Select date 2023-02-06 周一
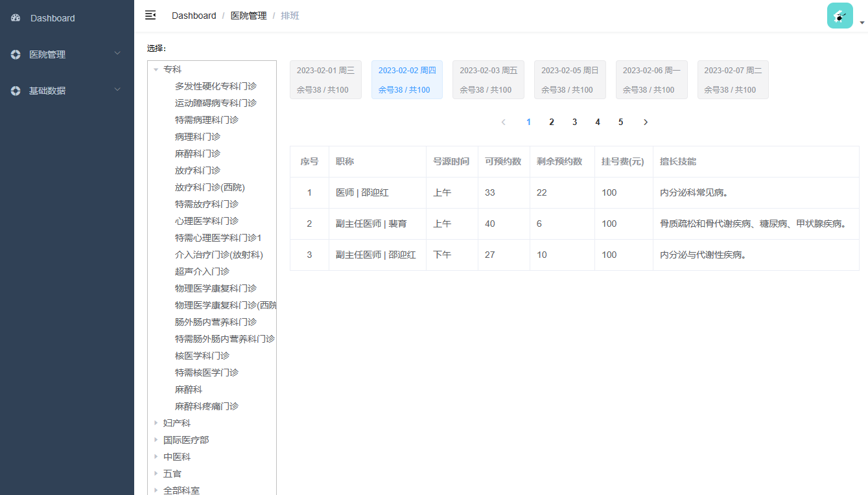 651,80
